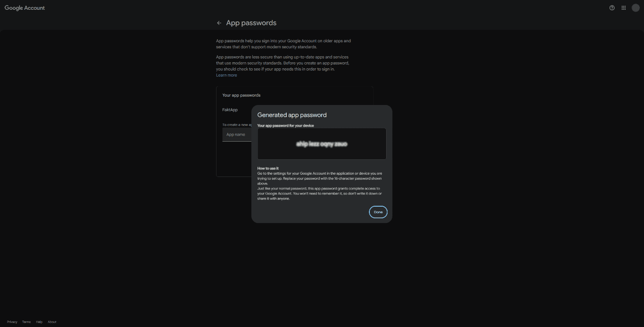Click the 'Generated app password' dialog title
Viewport: 644px width, 327px height.
pos(292,115)
